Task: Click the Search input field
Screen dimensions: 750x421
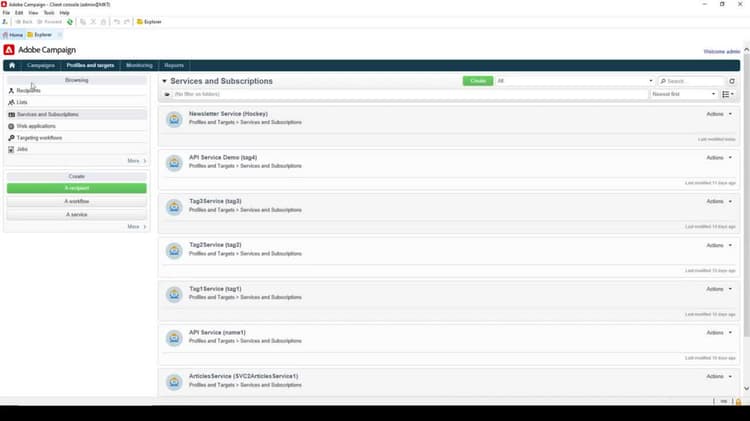Action: point(692,81)
